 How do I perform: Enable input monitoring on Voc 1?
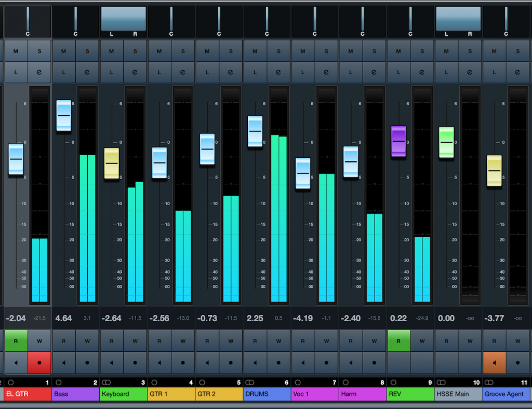pyautogui.click(x=303, y=362)
